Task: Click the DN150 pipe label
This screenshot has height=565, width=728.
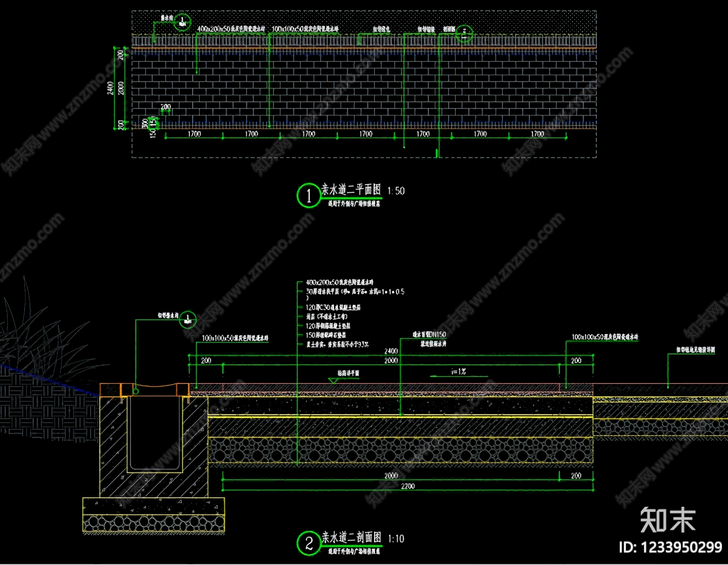Action: pyautogui.click(x=430, y=334)
